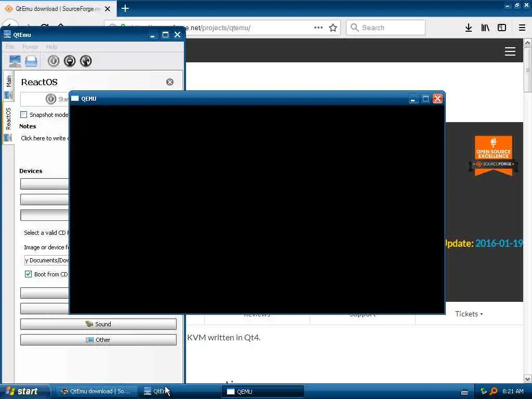Click the 2016-01-19 update date link
Screen dimensions: 532x399
tap(499, 243)
